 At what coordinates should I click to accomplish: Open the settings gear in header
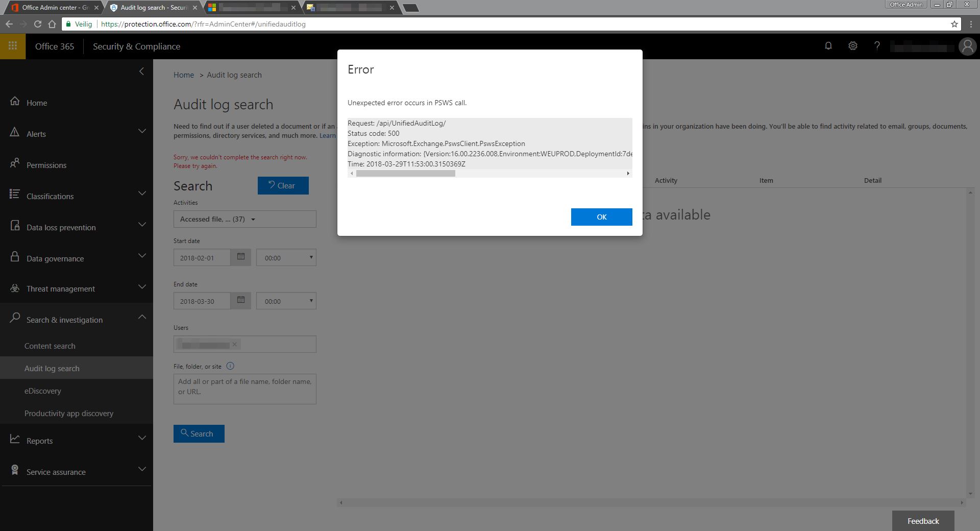853,46
